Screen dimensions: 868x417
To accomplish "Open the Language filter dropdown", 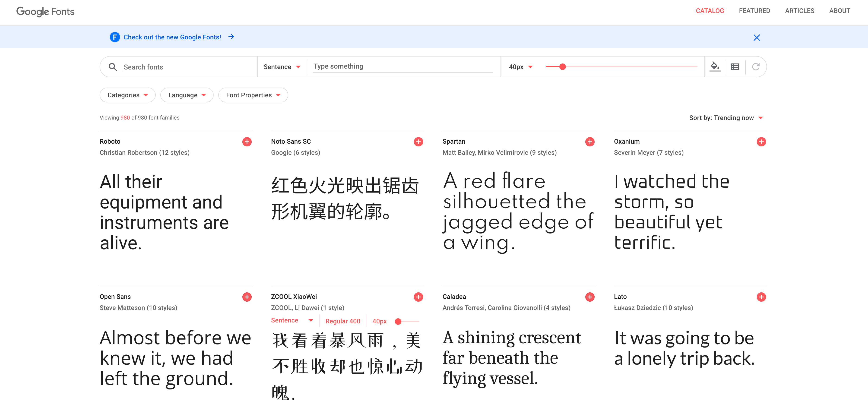I will (x=187, y=95).
